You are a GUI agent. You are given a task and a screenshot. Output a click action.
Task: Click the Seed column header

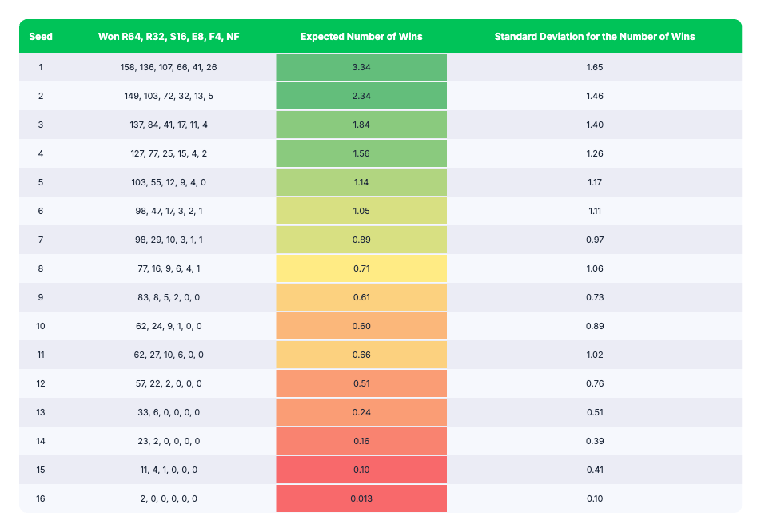click(x=41, y=37)
